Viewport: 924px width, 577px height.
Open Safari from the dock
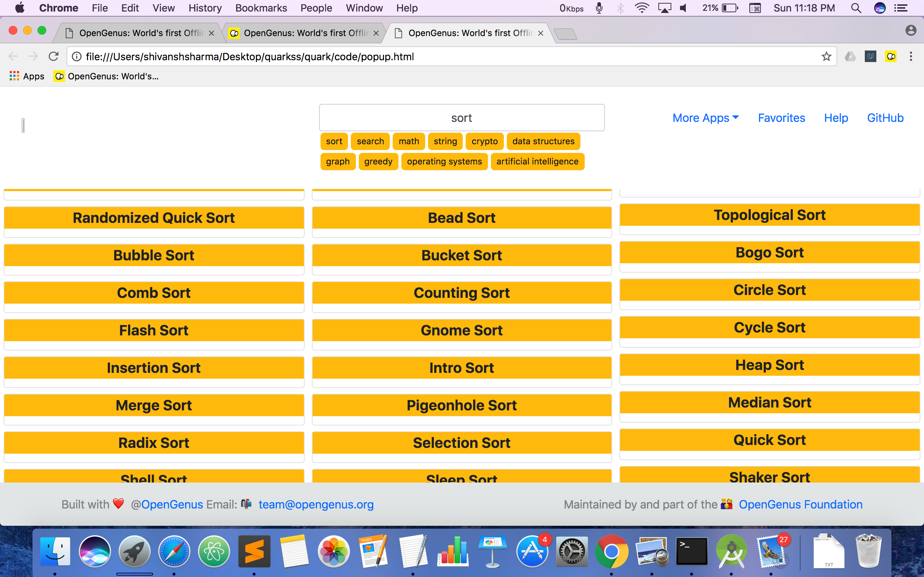pyautogui.click(x=174, y=551)
